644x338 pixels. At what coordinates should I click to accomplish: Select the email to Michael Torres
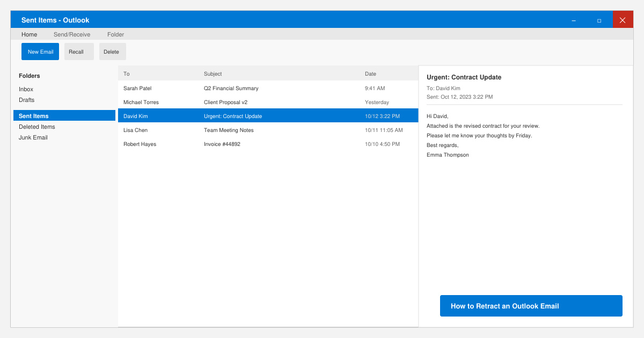[268, 102]
